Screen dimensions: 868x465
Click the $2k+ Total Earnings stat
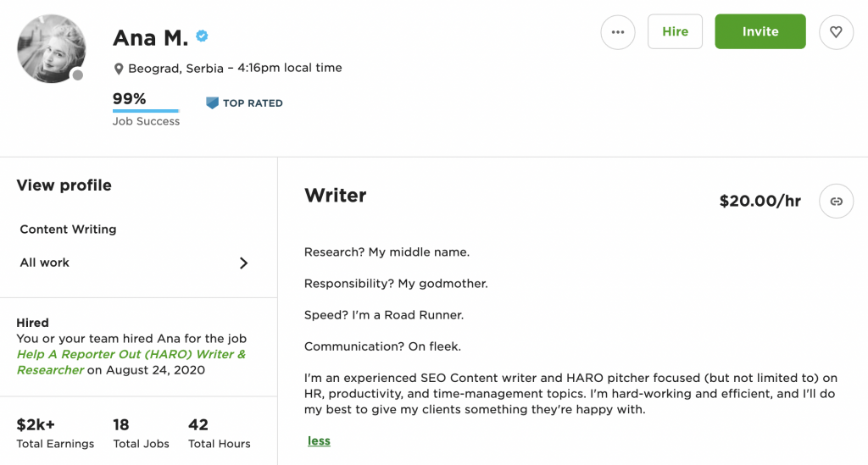point(55,434)
